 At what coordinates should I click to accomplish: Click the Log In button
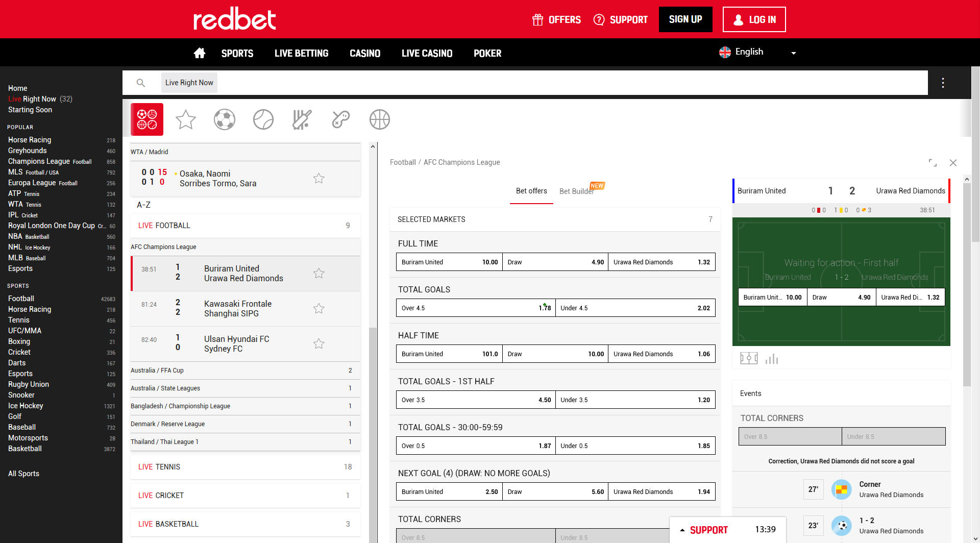tap(754, 19)
